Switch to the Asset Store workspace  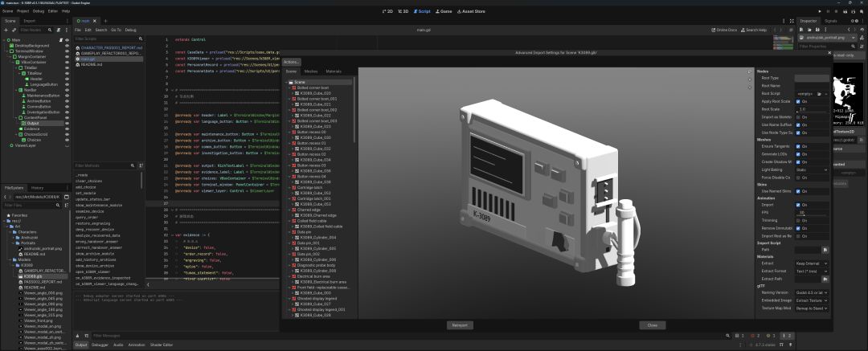pos(471,11)
